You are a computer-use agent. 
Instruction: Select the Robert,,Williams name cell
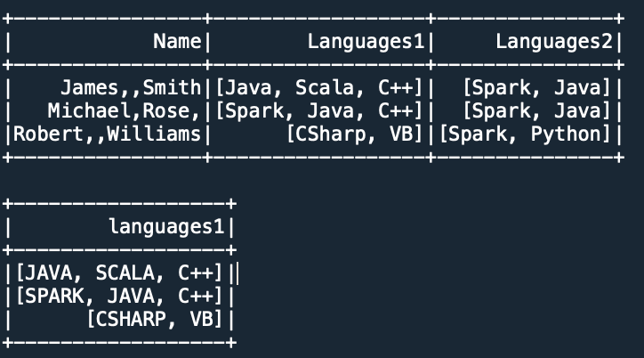pos(105,134)
